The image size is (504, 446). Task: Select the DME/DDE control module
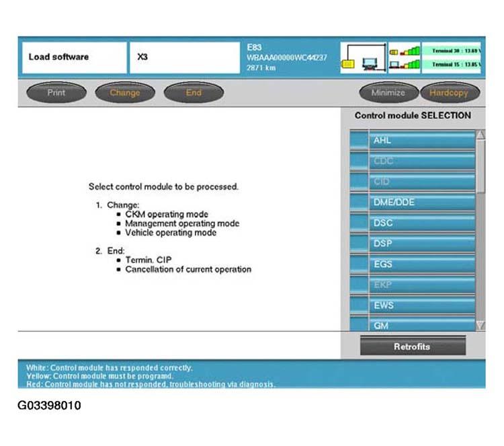point(422,202)
